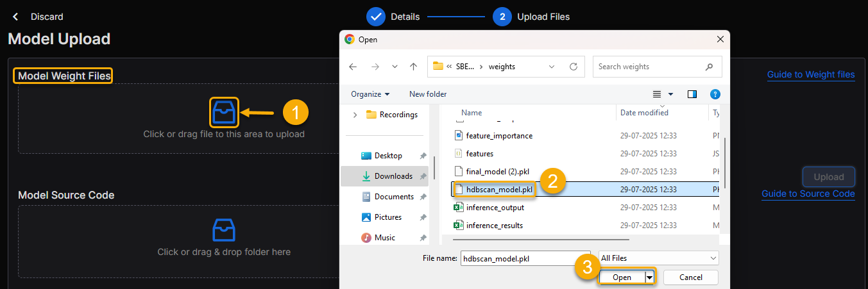
Task: Click the Search weights box
Action: [649, 67]
